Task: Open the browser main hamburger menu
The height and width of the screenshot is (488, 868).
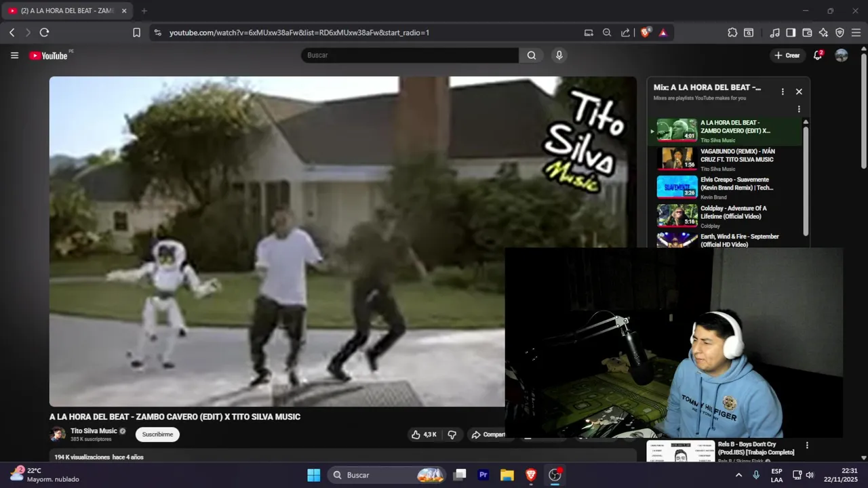Action: tap(856, 33)
